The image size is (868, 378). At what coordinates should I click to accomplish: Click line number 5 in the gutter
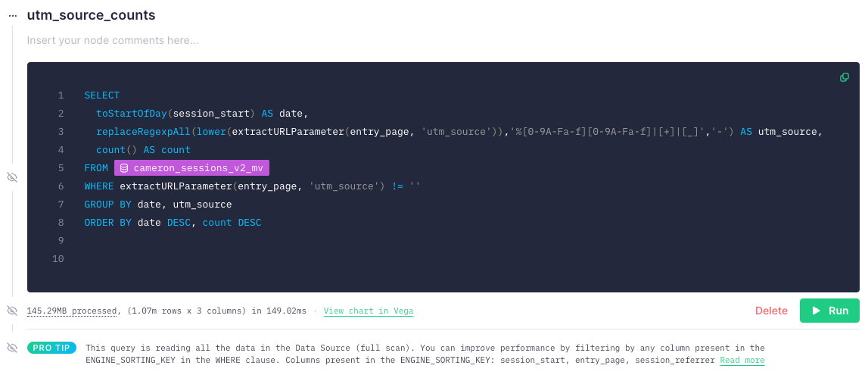(61, 168)
